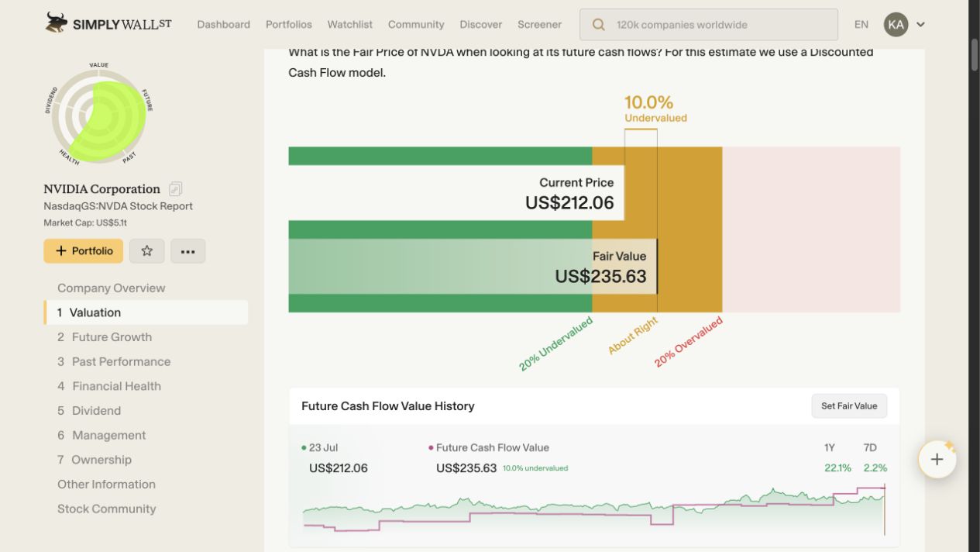Click the About Right axis label

[x=633, y=336]
